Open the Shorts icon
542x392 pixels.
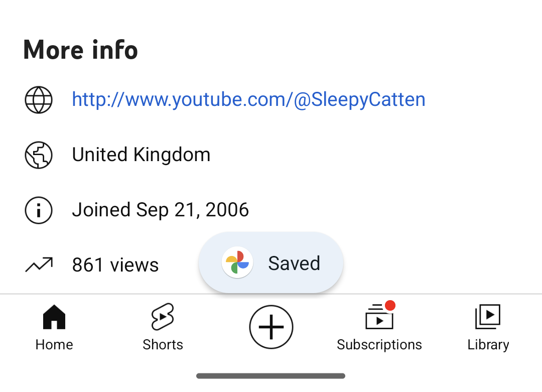pyautogui.click(x=163, y=317)
